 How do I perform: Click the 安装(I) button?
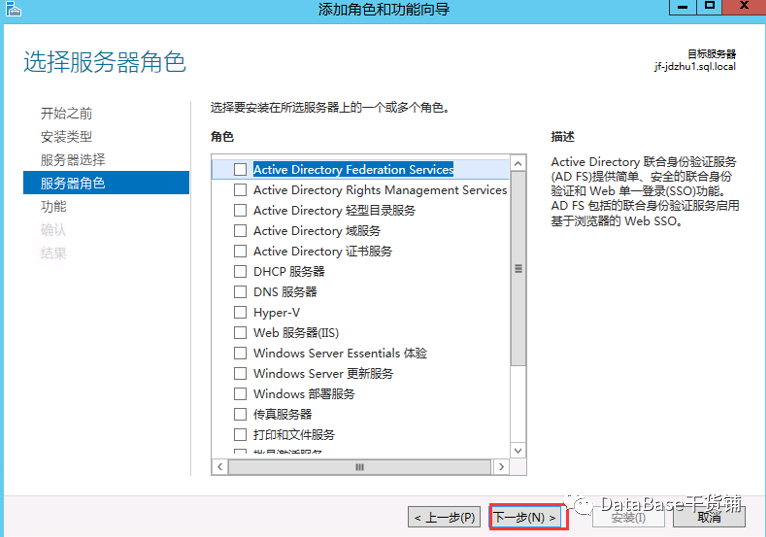pos(628,517)
